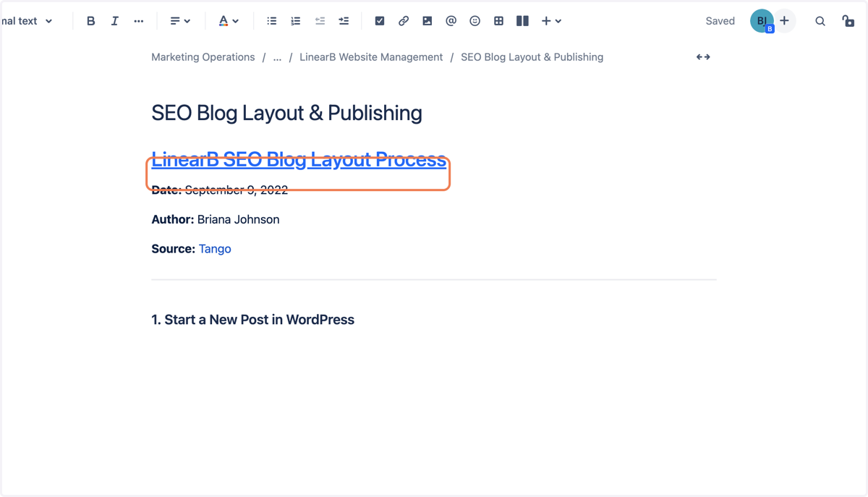Viewport: 868px width, 497px height.
Task: Insert a numbered list
Action: [x=296, y=21]
